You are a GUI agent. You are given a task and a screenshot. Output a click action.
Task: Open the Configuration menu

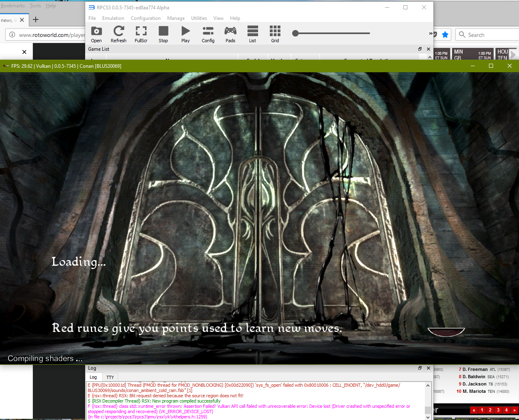(146, 18)
